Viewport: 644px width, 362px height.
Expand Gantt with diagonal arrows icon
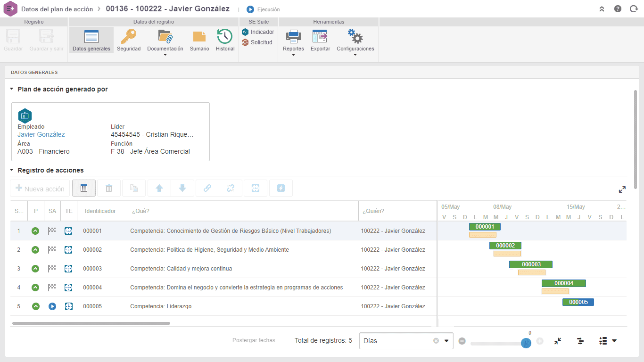tap(622, 189)
